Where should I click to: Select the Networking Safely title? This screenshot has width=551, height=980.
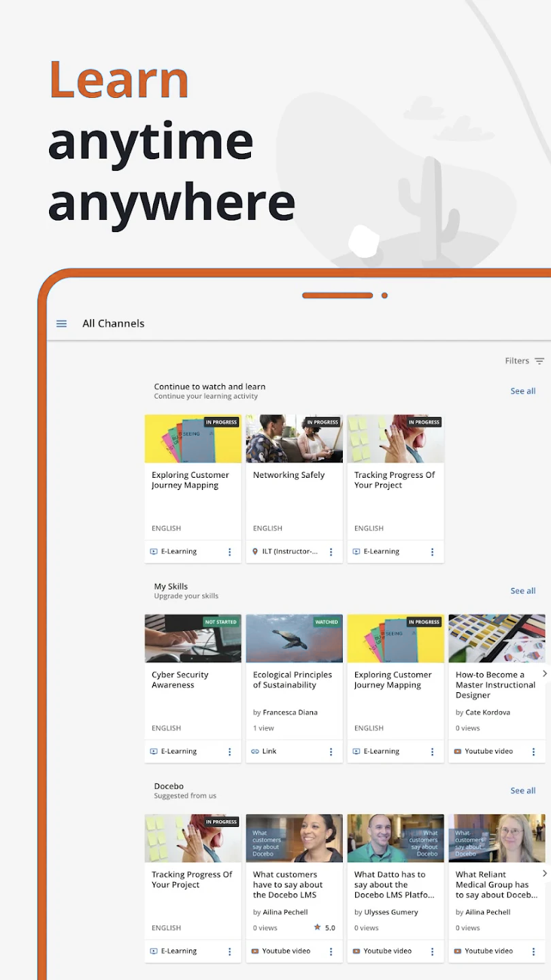(289, 475)
